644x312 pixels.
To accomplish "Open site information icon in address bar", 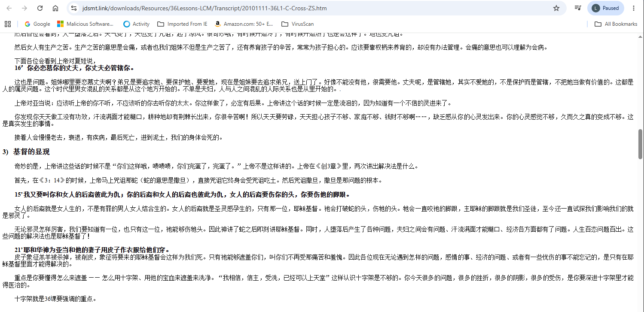I will click(x=74, y=8).
